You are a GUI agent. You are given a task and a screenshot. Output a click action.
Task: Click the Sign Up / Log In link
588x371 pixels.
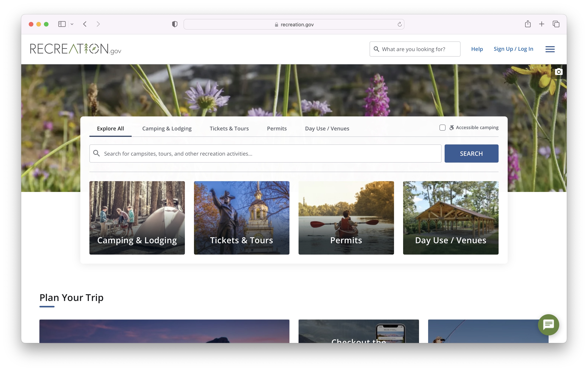pyautogui.click(x=513, y=49)
